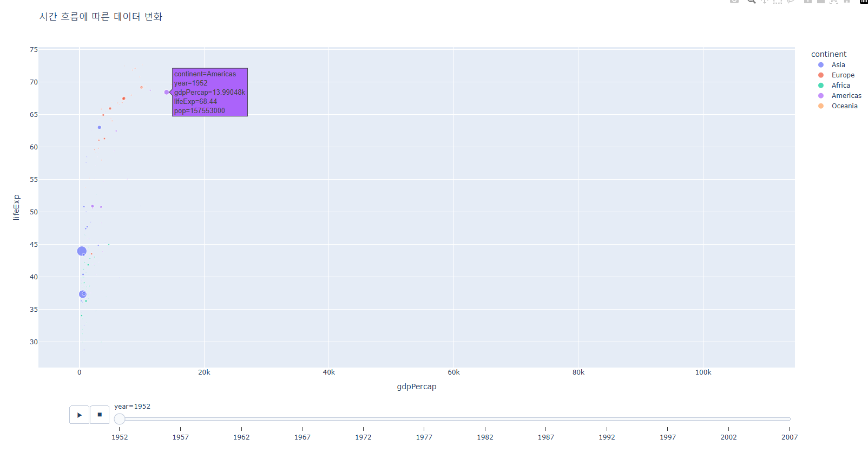Click the 60k x-axis tick label

[453, 372]
